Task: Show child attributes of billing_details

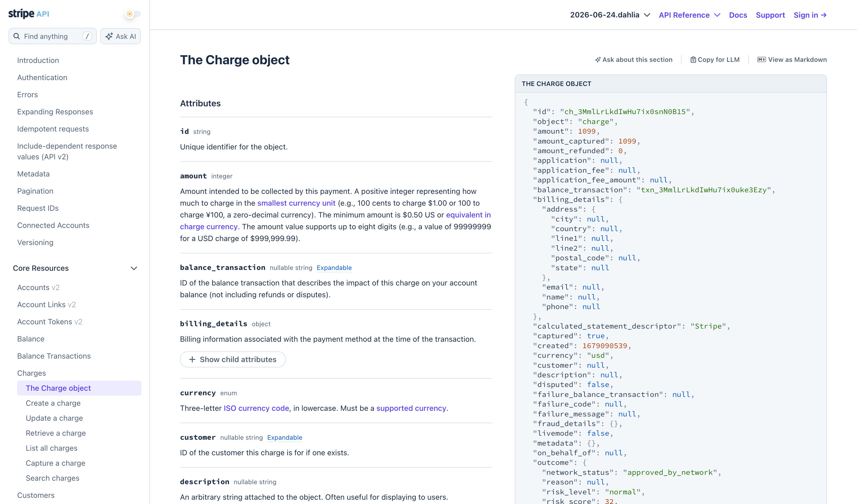Action: pos(233,359)
